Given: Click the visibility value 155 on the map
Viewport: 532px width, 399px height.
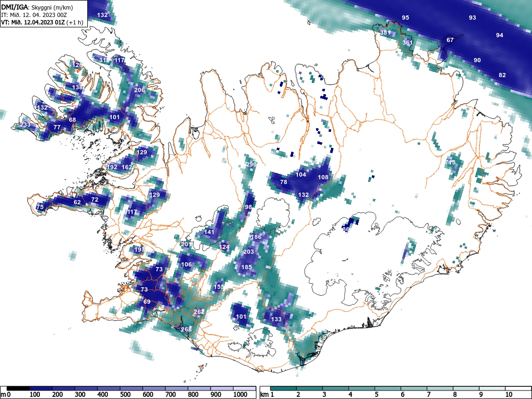Looking at the screenshot, I should pos(219,287).
